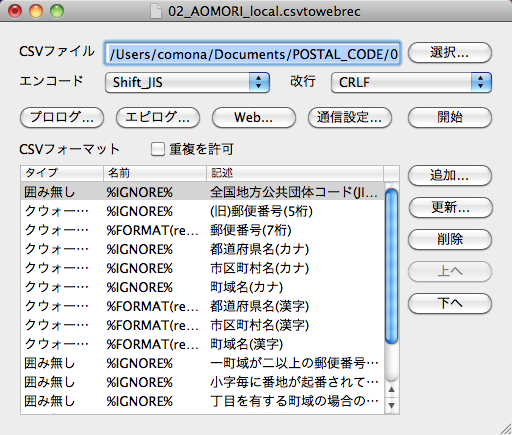Click the 削除 delete button
The width and height of the screenshot is (512, 435).
tap(450, 239)
